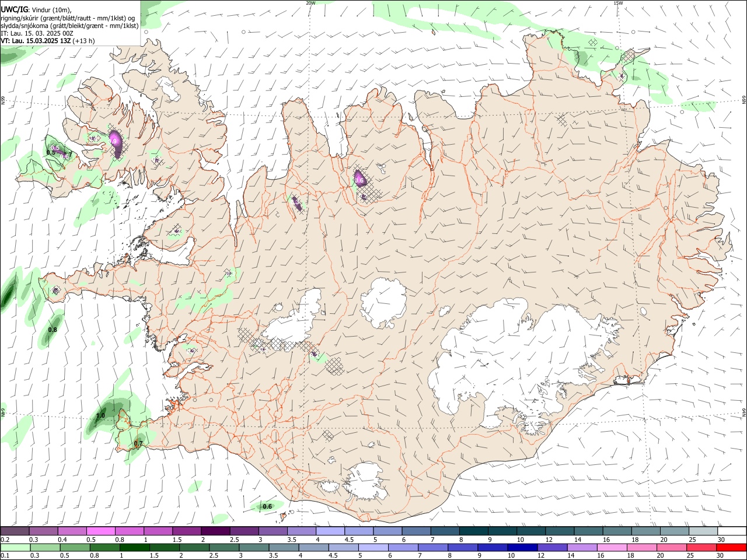The image size is (747, 560).
Task: Click the '15W' longitude label
Action: (617, 3)
